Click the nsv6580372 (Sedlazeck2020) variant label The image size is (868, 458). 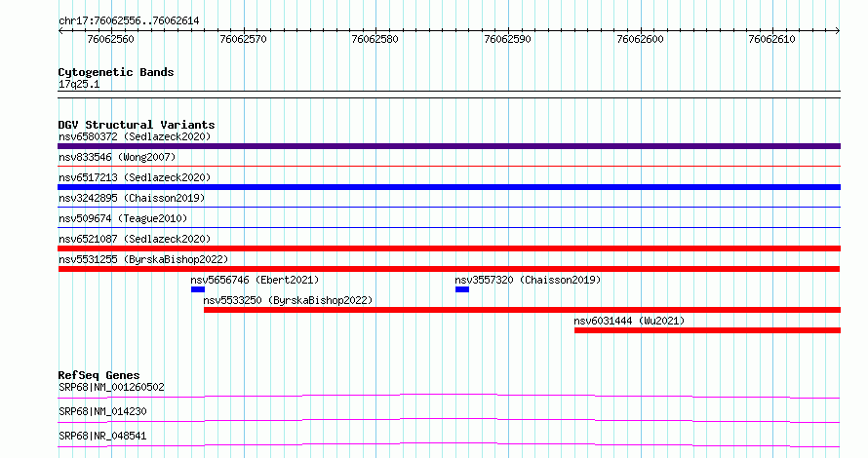point(135,136)
